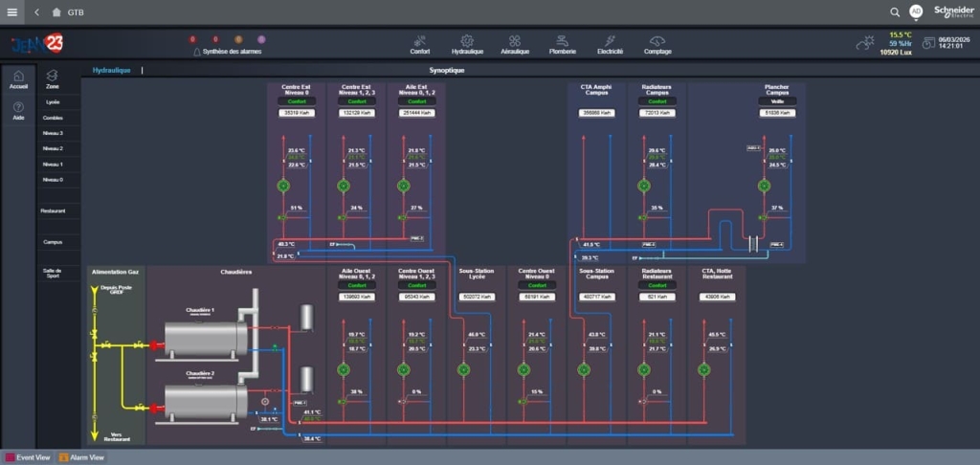Click the Comptage gauge icon
The width and height of the screenshot is (980, 465).
click(x=657, y=41)
